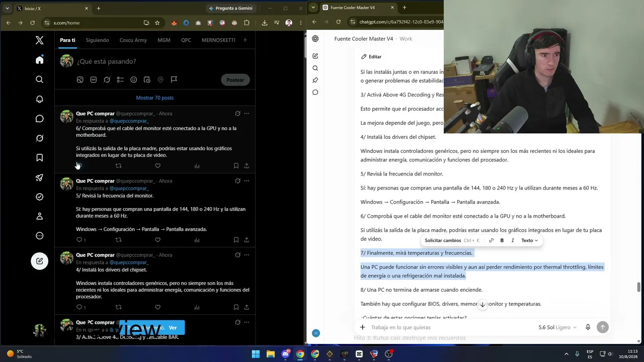Screen dimensions: 644x362
Task: Open the 5.6 Sol Ligero model selector
Action: (557, 327)
